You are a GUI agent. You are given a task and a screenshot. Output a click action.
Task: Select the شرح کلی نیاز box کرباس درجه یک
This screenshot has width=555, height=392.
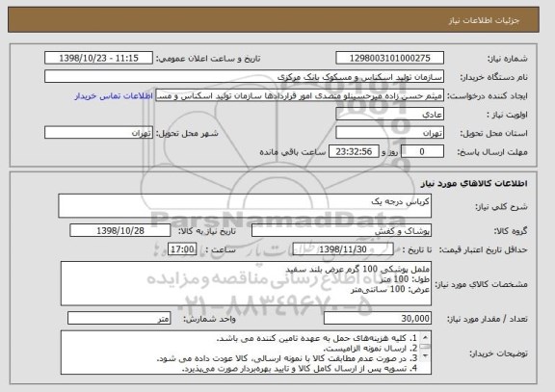245,205
